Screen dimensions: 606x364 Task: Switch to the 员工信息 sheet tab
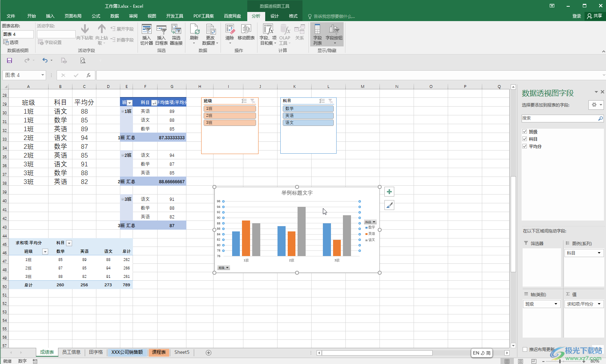[x=71, y=352]
